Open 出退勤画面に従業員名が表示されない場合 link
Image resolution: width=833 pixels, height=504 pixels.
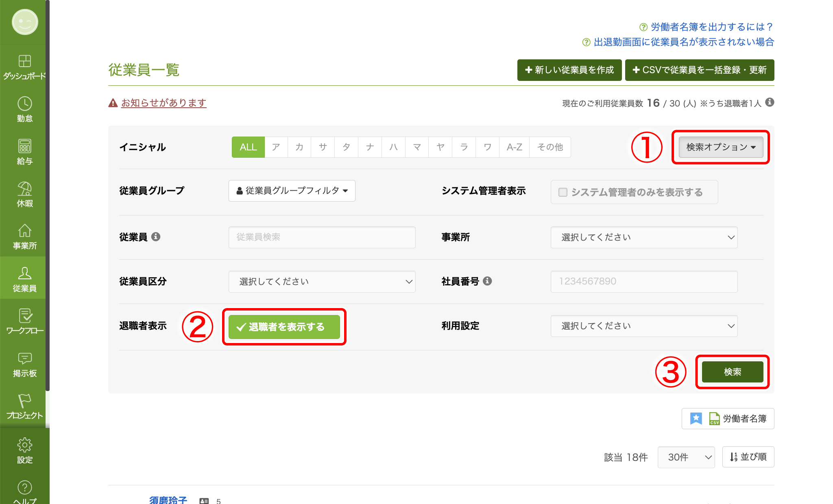point(684,42)
